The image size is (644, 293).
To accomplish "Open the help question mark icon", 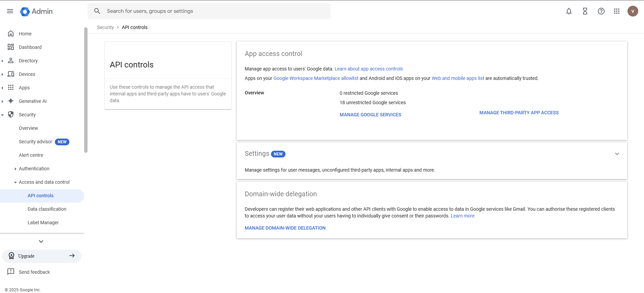I will [601, 11].
